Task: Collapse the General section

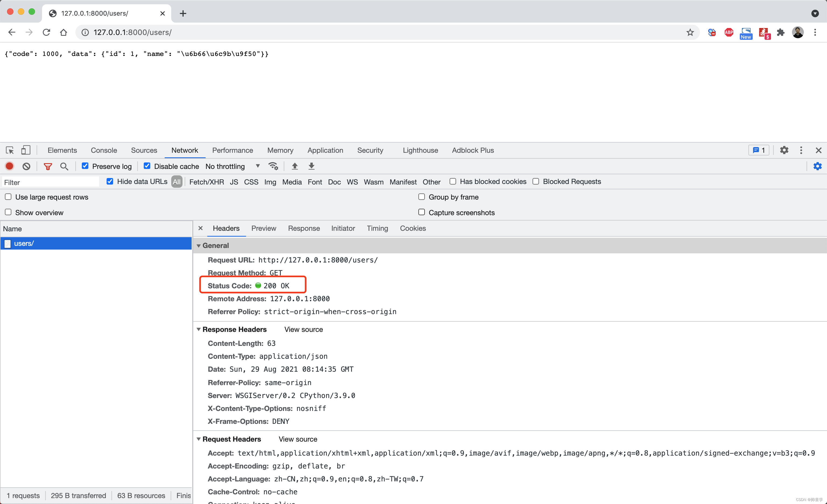Action: pyautogui.click(x=199, y=246)
